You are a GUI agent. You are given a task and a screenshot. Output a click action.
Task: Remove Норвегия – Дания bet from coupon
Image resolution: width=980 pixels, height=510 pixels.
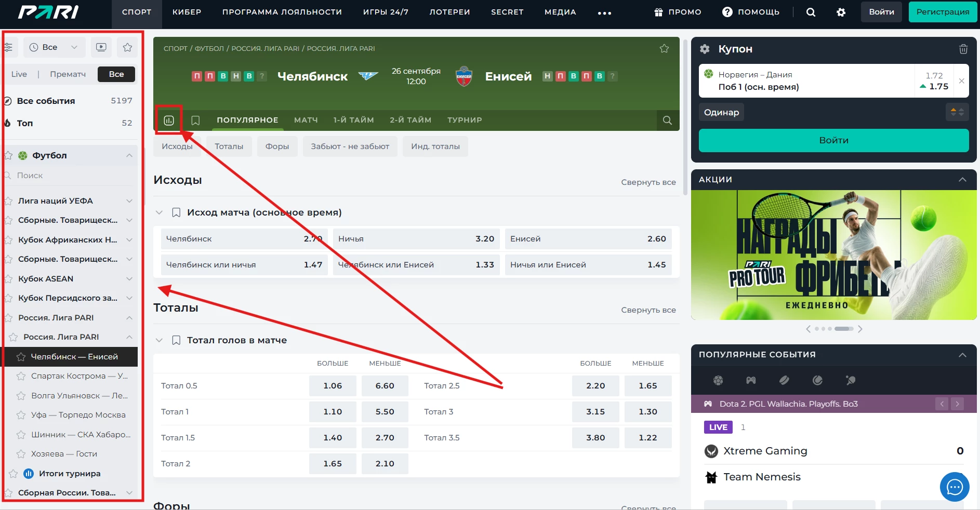click(961, 81)
